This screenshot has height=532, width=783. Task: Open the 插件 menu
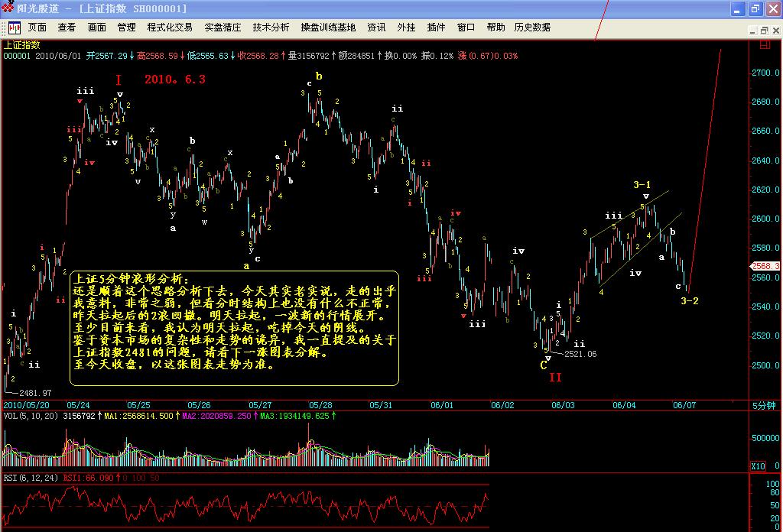(436, 28)
